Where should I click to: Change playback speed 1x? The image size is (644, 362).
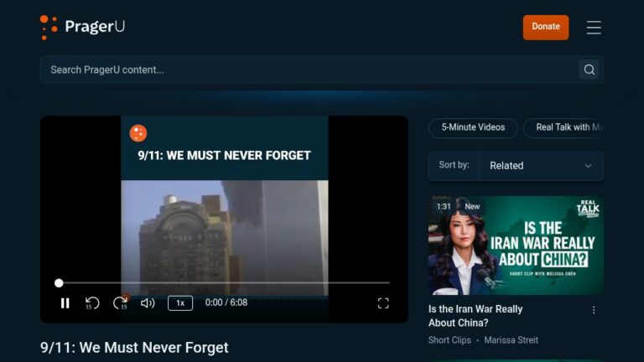(180, 303)
